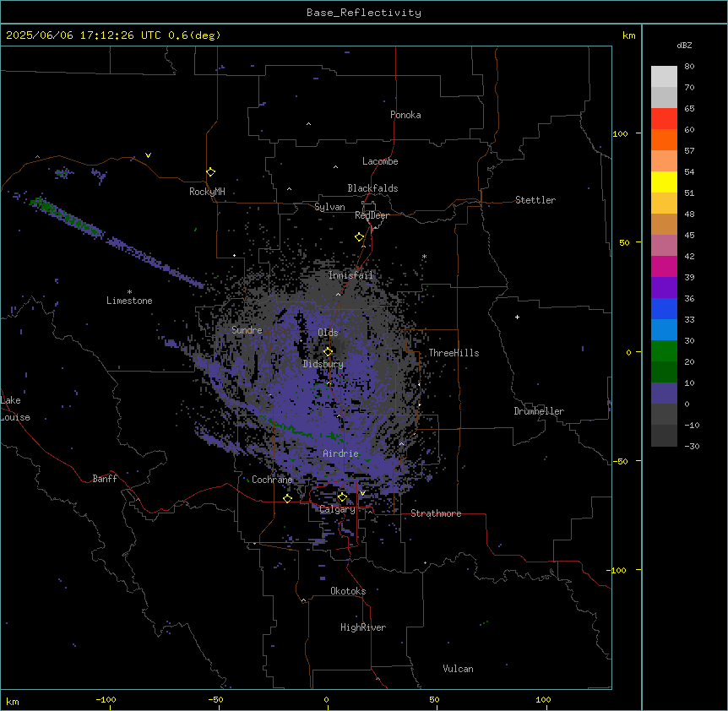
Task: Click the white caret marker west of Ponoka
Action: (309, 124)
